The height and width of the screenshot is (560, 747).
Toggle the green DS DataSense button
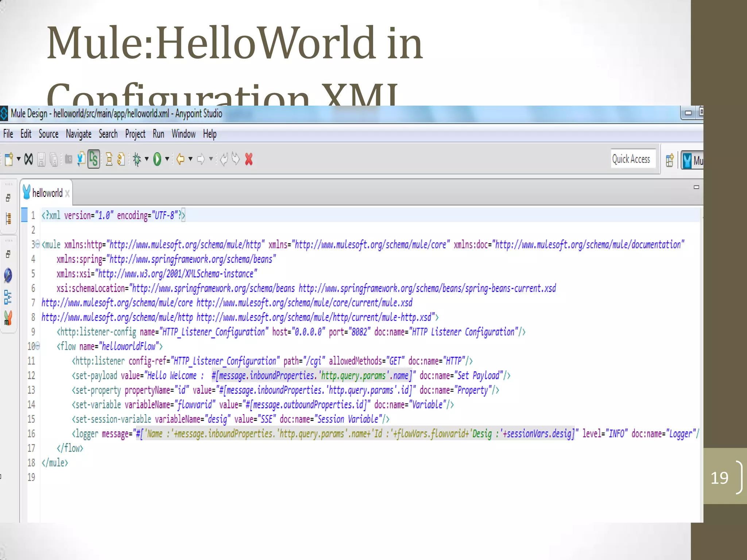pyautogui.click(x=94, y=159)
